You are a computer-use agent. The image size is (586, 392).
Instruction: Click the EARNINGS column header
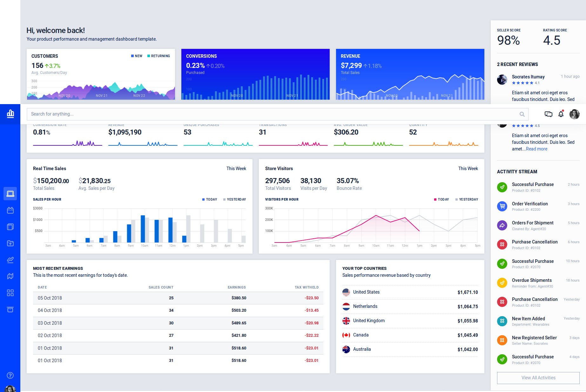237,287
